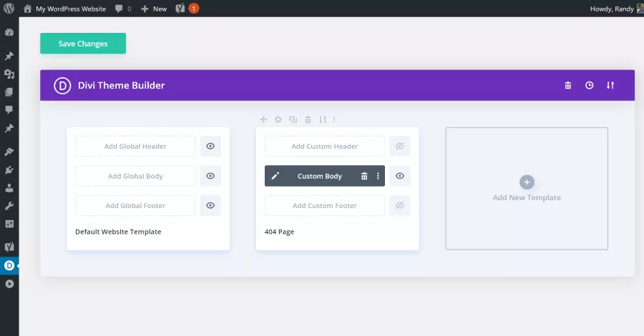This screenshot has width=644, height=336.
Task: Open Custom Body three-dot options menu
Action: pyautogui.click(x=378, y=176)
